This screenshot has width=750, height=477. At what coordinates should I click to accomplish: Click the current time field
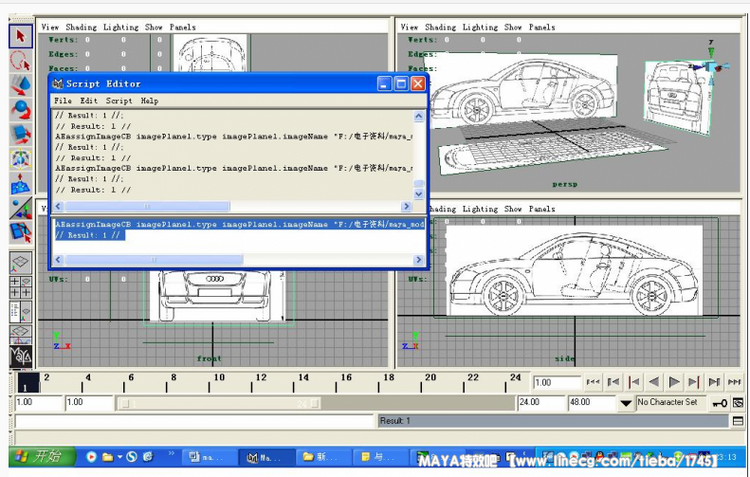pyautogui.click(x=557, y=383)
